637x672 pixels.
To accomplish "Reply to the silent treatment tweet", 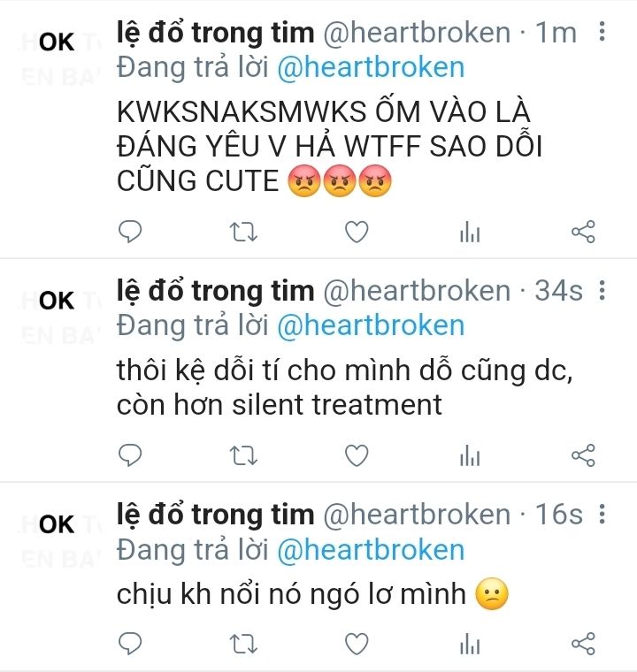I will [129, 455].
